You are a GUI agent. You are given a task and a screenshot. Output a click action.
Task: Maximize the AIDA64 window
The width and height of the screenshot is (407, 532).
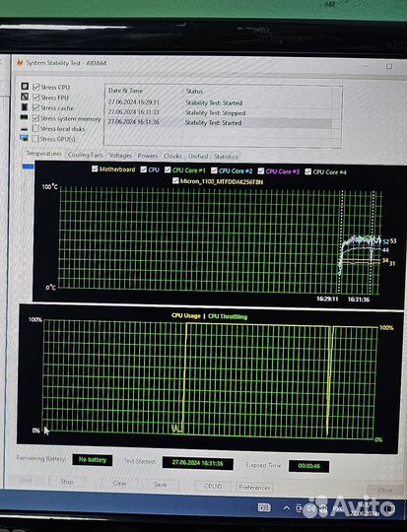click(x=389, y=67)
